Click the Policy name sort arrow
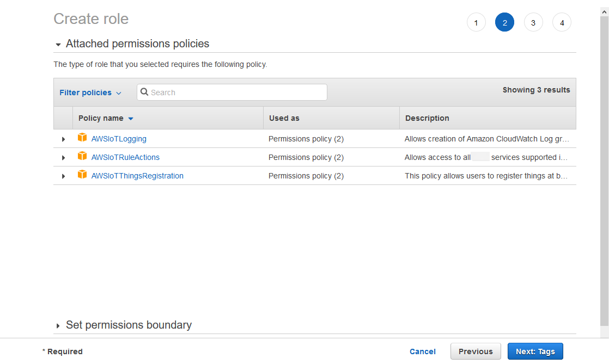The image size is (609, 364). pyautogui.click(x=131, y=119)
